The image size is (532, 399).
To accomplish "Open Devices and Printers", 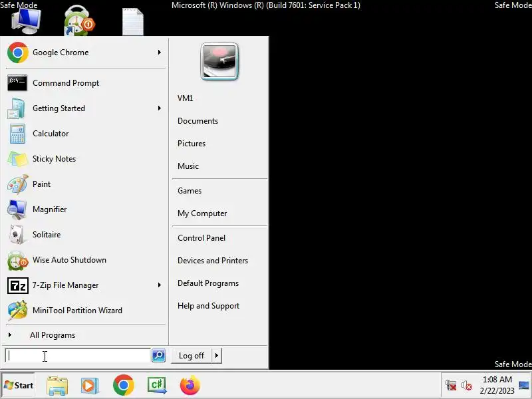I will point(213,261).
